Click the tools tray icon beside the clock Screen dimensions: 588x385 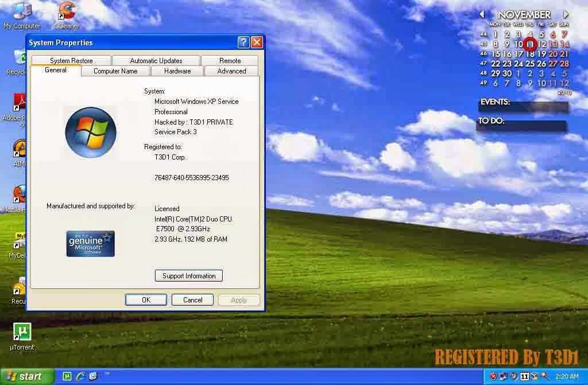point(546,376)
